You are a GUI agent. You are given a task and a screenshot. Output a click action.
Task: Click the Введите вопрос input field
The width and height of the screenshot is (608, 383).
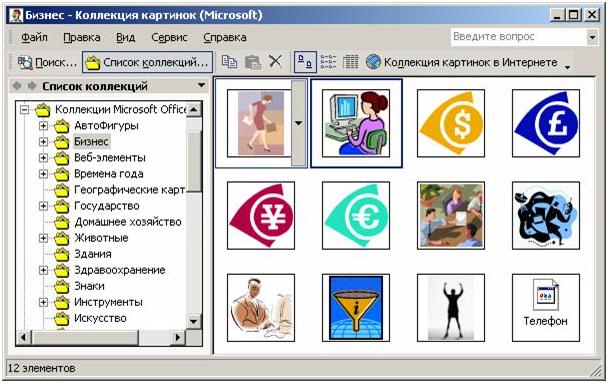pos(519,37)
